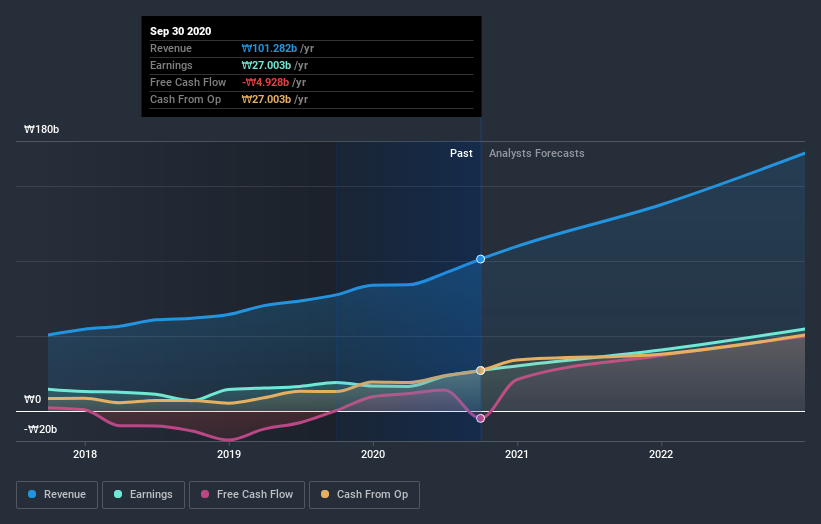Click the 2018 x-axis label
The height and width of the screenshot is (524, 821).
pyautogui.click(x=85, y=454)
